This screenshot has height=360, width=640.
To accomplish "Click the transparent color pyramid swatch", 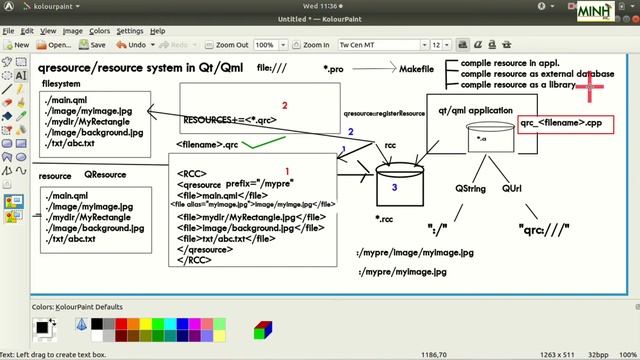I will tap(81, 324).
